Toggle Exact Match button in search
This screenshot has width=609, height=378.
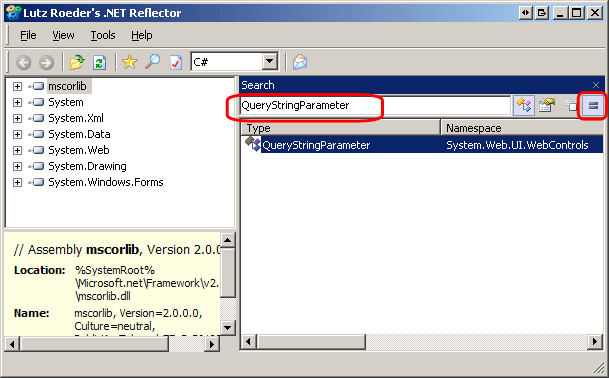[x=593, y=105]
